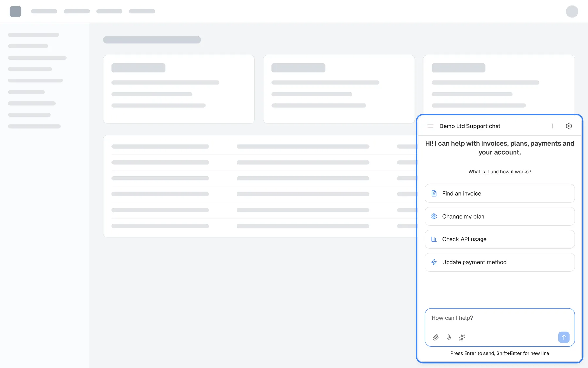Click the chat greeting heading text
The width and height of the screenshot is (588, 368).
[499, 148]
